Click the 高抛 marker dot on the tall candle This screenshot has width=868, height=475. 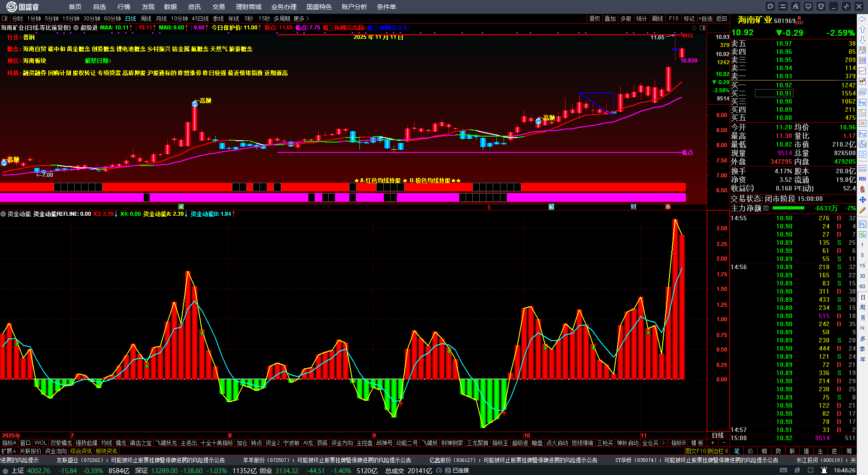[x=195, y=104]
